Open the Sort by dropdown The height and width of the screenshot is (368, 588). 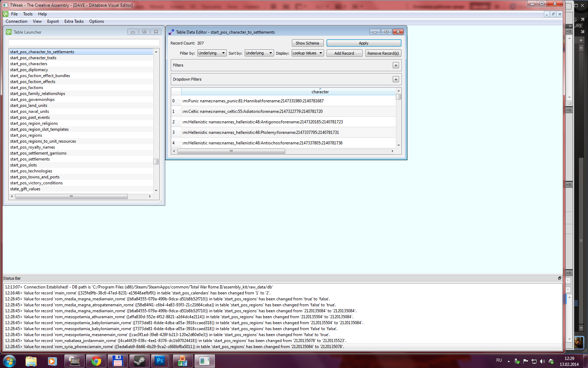(x=259, y=53)
